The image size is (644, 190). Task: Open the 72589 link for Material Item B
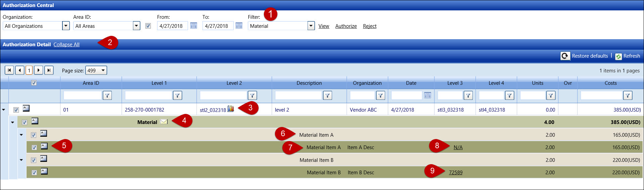click(456, 173)
